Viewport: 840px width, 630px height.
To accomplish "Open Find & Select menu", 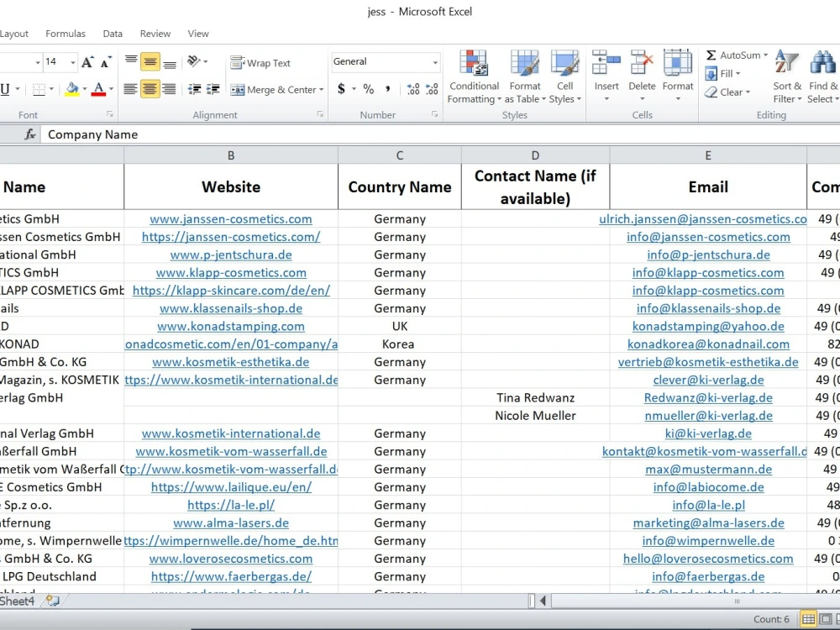I will click(823, 76).
